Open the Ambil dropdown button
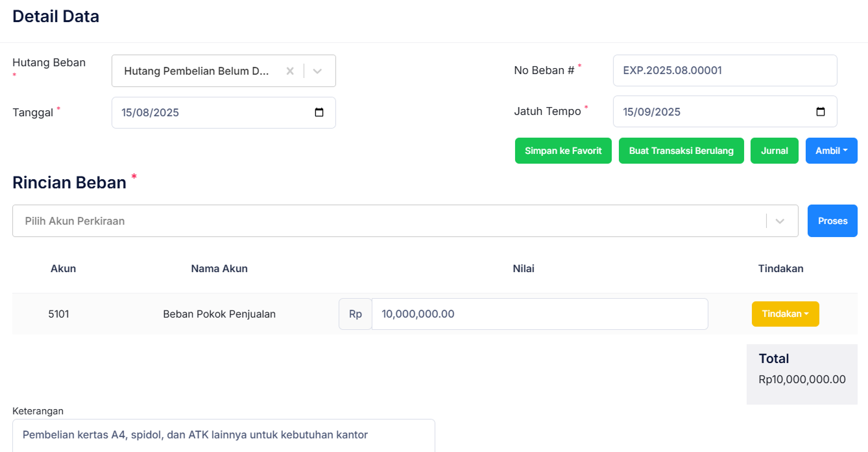 (831, 151)
